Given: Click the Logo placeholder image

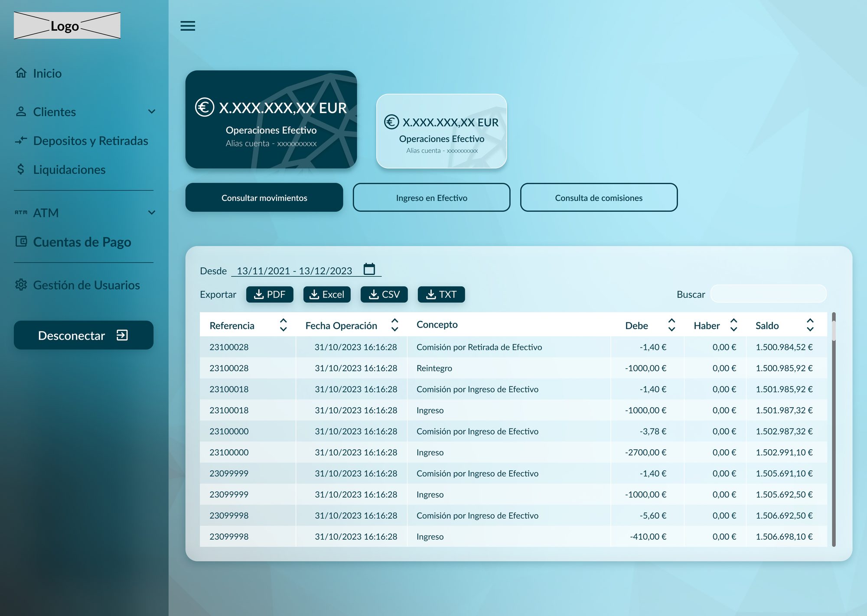Looking at the screenshot, I should tap(67, 26).
